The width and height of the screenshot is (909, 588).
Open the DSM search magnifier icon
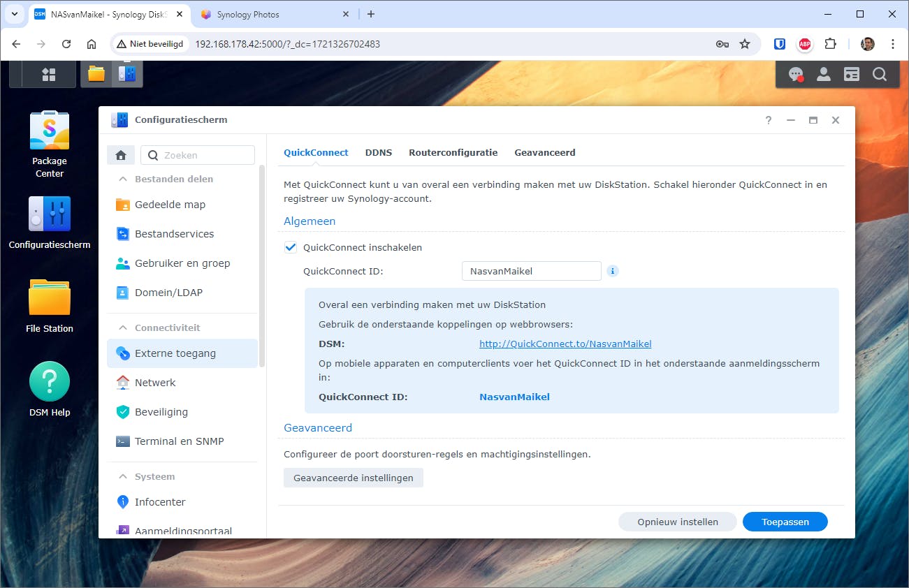(x=880, y=74)
